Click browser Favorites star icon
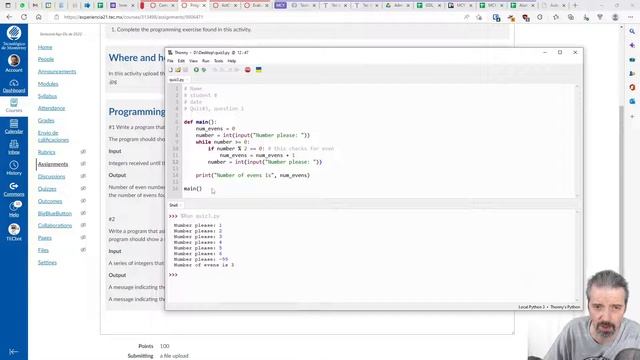Viewport: 640px width, 360px height. (x=556, y=17)
